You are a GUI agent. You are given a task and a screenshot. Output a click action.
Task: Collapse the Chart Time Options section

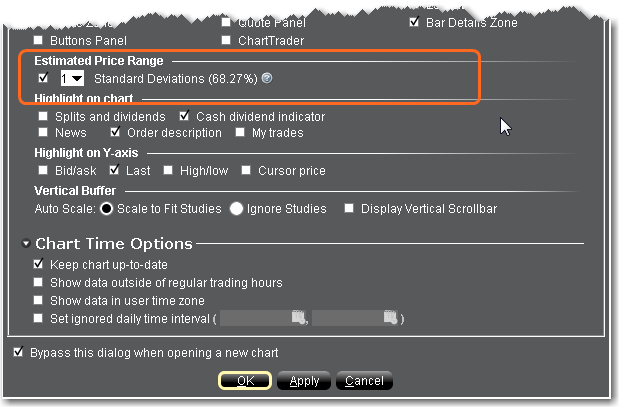[25, 244]
